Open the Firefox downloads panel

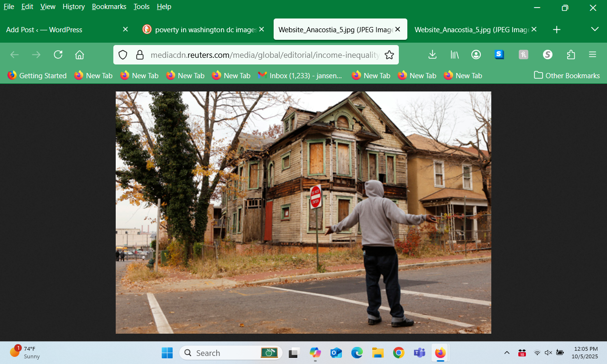pyautogui.click(x=432, y=55)
